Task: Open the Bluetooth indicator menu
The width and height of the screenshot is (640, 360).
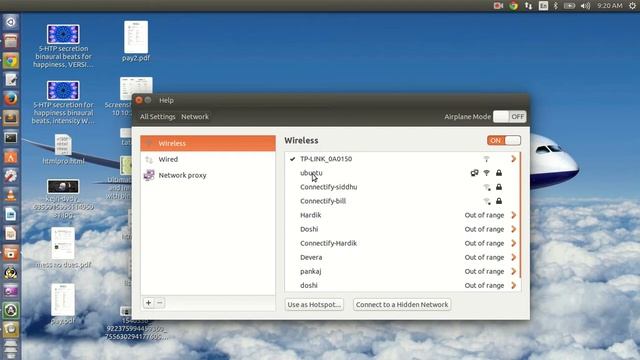Action: (556, 6)
